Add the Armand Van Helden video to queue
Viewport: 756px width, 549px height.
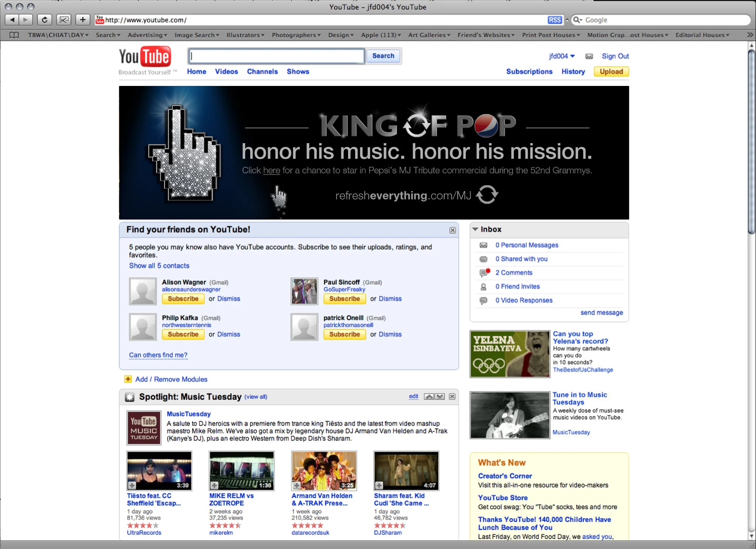297,486
